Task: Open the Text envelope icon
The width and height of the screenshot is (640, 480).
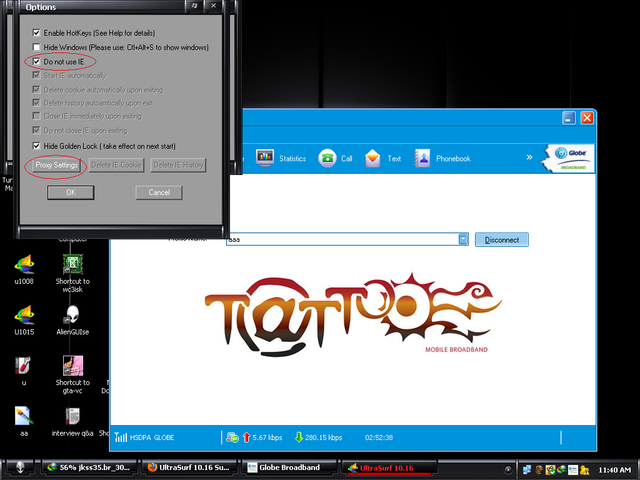Action: click(372, 158)
